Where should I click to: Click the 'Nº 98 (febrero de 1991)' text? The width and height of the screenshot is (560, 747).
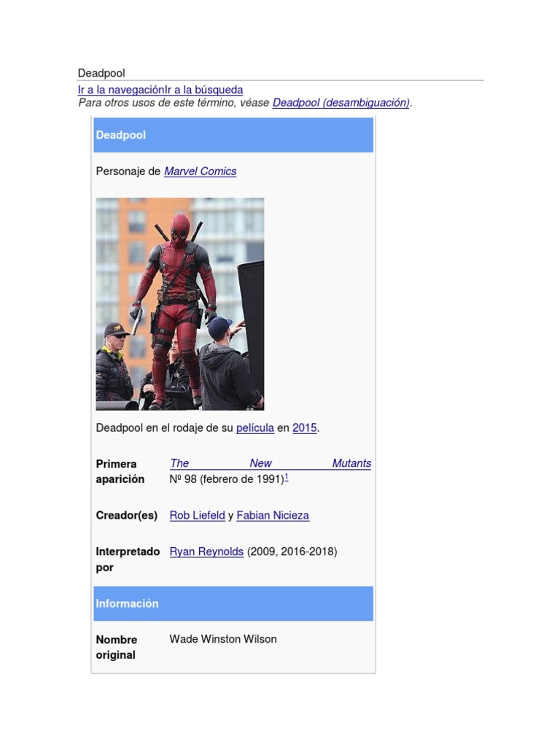pyautogui.click(x=227, y=479)
